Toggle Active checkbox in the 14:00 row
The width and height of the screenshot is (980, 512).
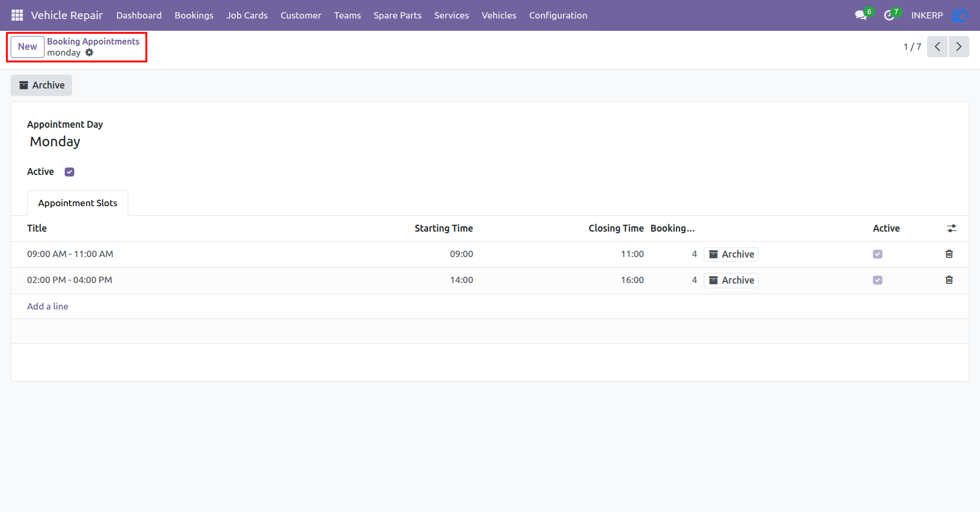coord(878,280)
